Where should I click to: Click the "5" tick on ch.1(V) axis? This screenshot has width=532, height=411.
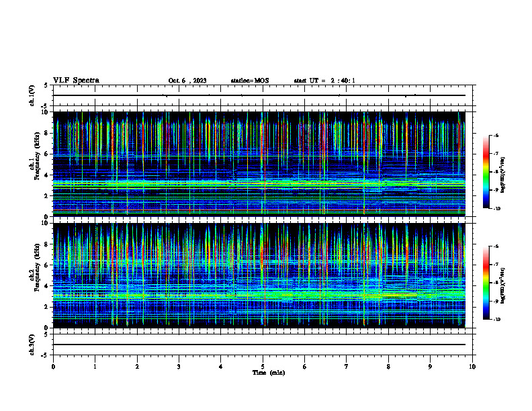pos(46,86)
